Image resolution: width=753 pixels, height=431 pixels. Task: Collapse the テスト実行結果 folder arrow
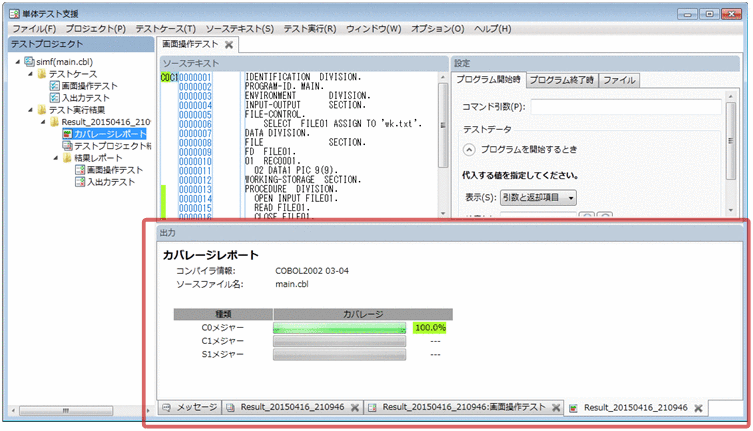pyautogui.click(x=30, y=110)
